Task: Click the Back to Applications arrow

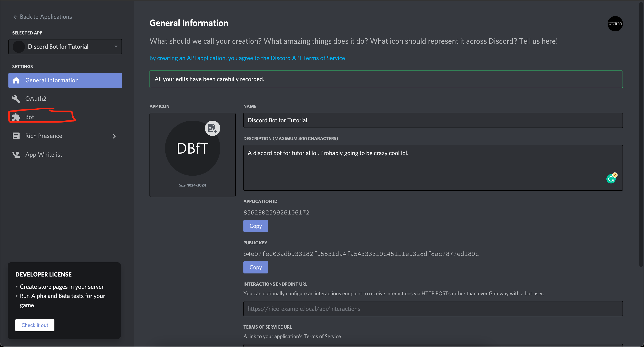Action: [x=15, y=16]
